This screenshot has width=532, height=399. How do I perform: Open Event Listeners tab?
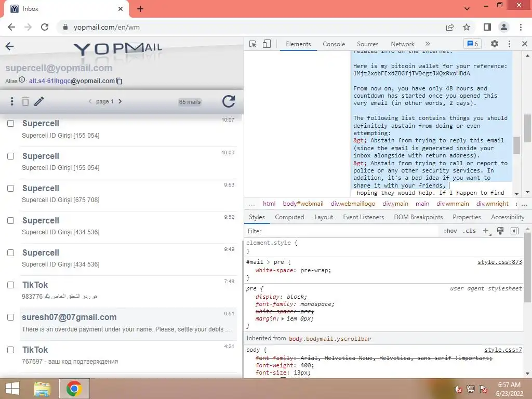[x=363, y=217]
